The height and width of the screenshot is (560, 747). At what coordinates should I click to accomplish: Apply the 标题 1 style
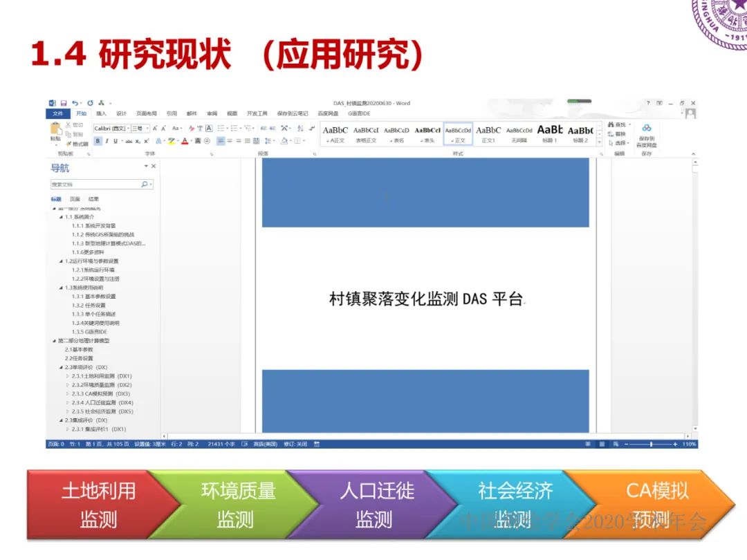point(551,133)
